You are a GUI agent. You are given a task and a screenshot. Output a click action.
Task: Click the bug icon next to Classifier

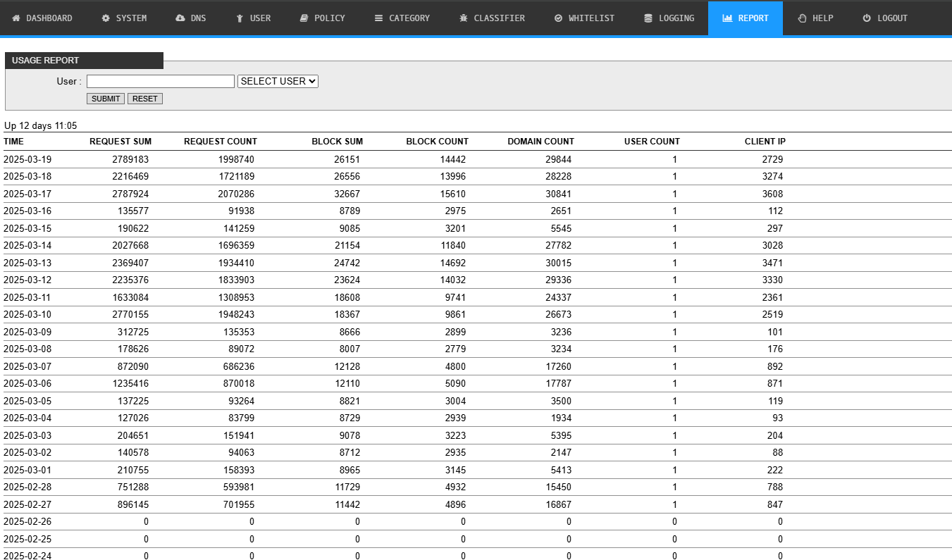click(x=463, y=18)
